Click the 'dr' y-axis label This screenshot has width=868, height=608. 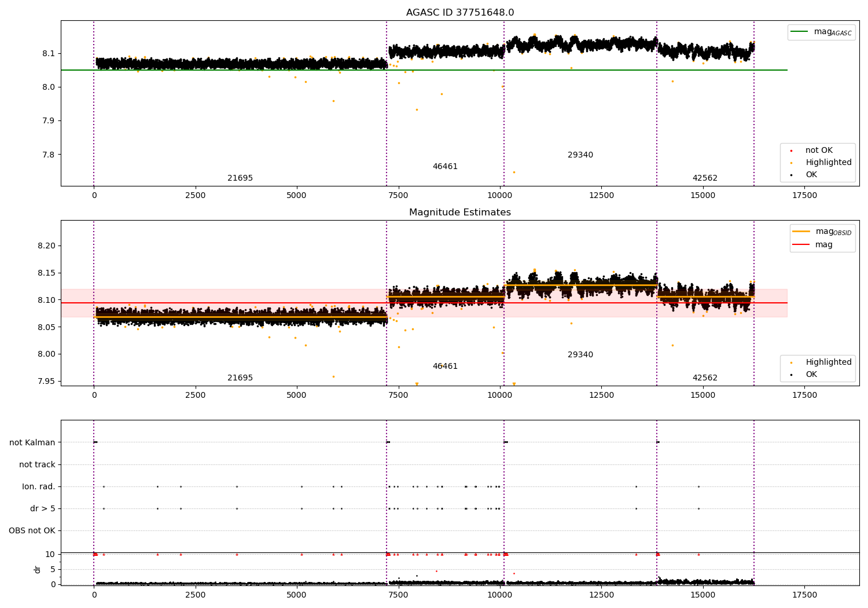tap(38, 569)
